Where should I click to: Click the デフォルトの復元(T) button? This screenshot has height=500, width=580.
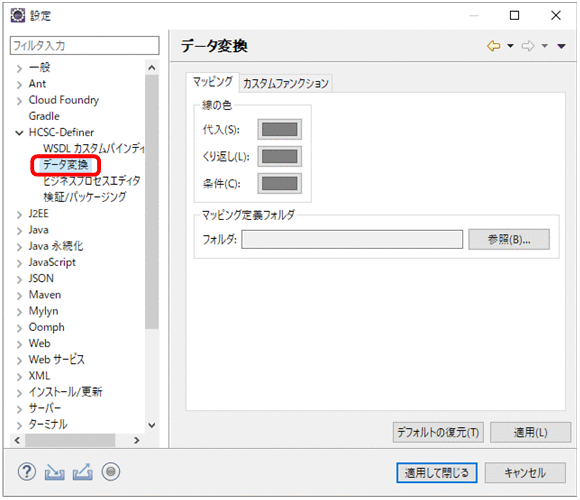coord(438,432)
